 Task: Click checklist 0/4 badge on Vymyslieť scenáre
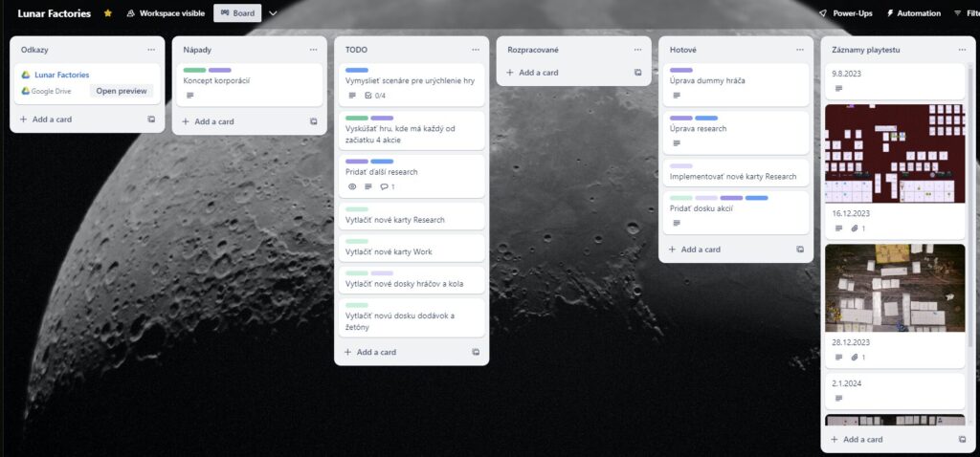[375, 96]
